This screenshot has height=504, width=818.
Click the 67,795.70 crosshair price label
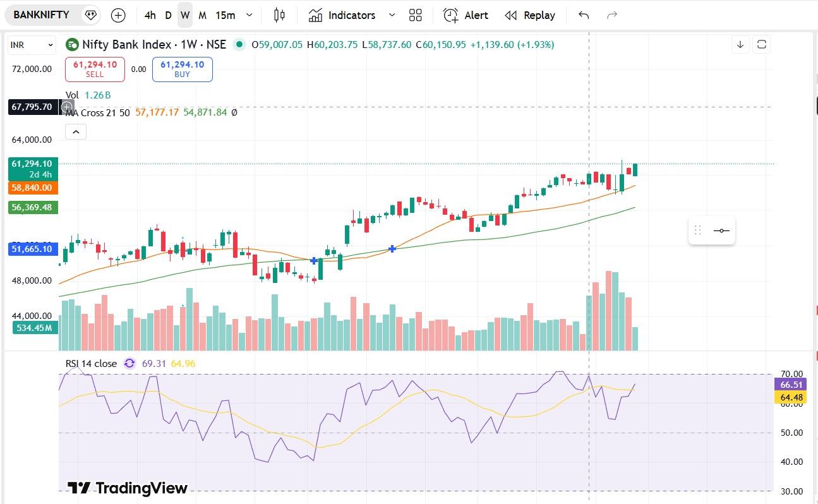32,107
